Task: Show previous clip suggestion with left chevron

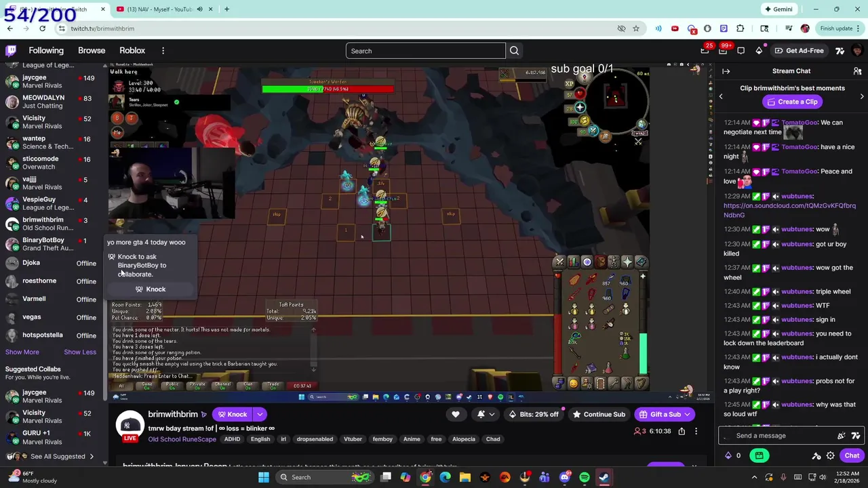Action: [721, 97]
